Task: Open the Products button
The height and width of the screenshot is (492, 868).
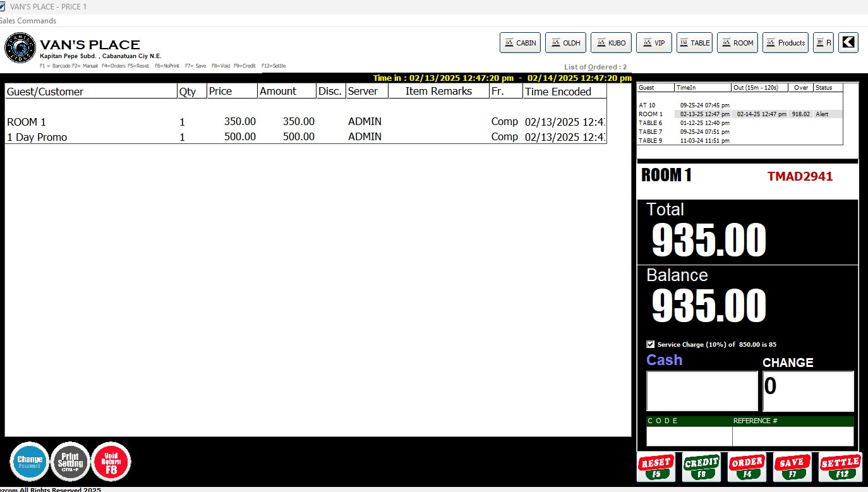Action: pos(785,43)
